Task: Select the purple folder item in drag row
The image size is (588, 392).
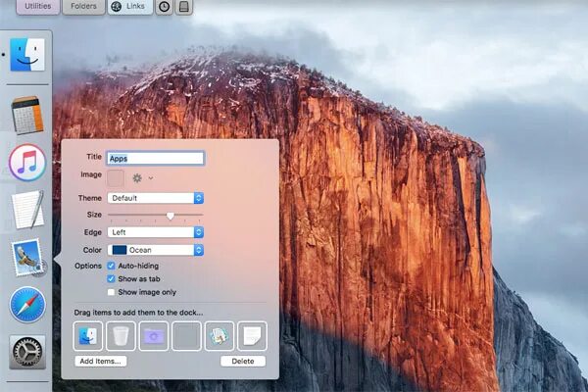Action: [x=154, y=336]
